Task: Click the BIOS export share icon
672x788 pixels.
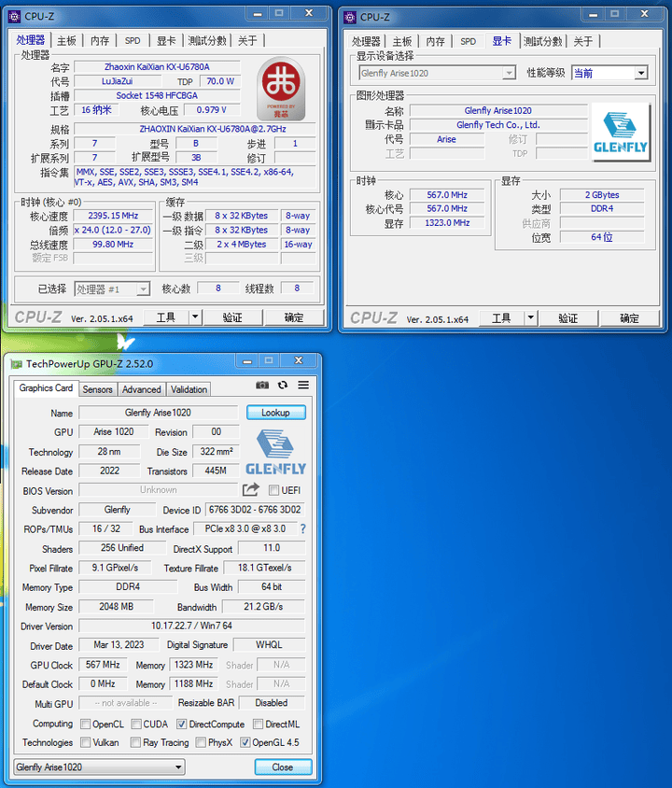Action: click(x=250, y=490)
